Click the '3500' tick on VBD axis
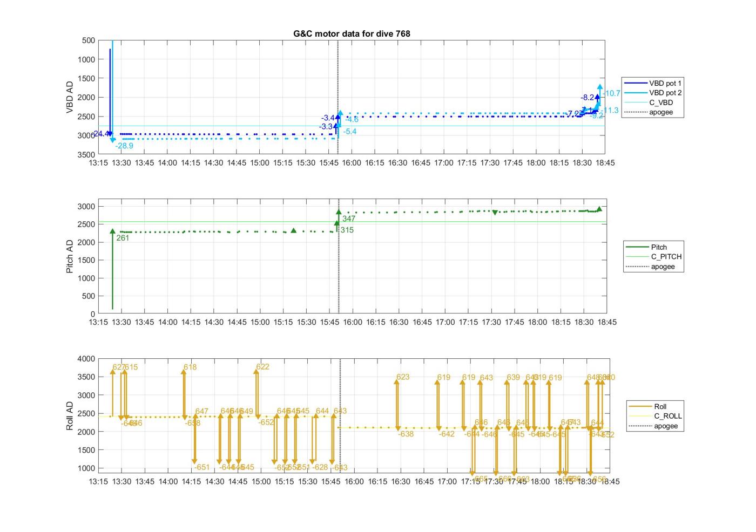This screenshot has height=532, width=756. [86, 154]
